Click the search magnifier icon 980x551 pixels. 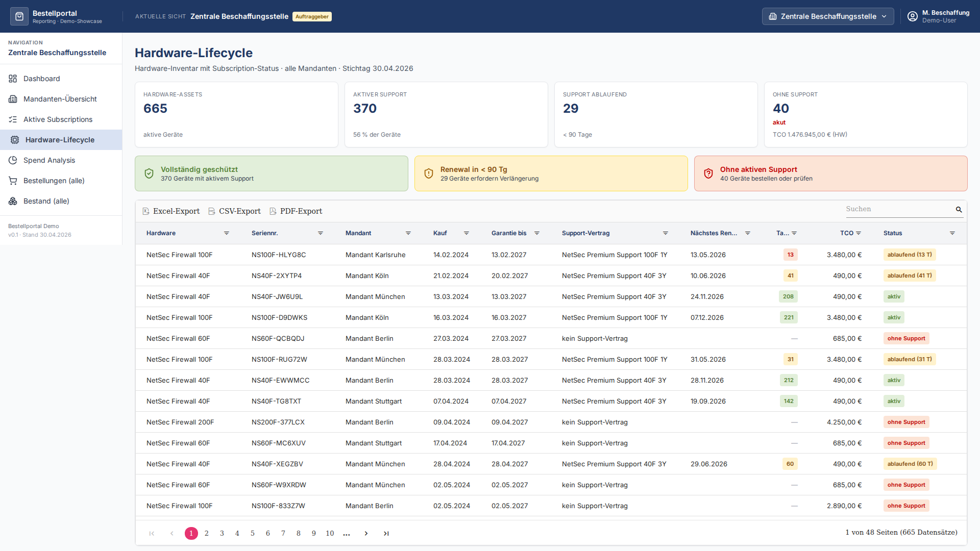[x=959, y=210]
